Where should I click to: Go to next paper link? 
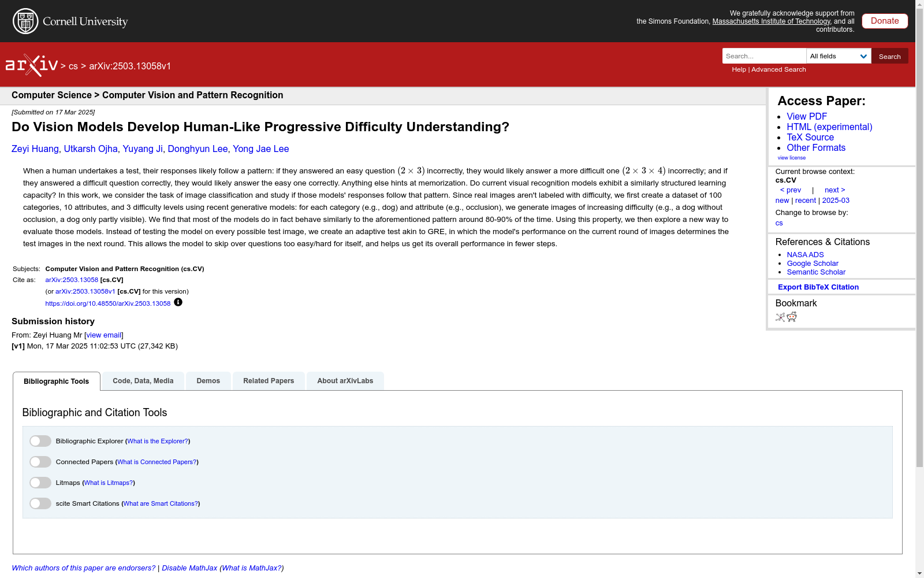coord(835,190)
